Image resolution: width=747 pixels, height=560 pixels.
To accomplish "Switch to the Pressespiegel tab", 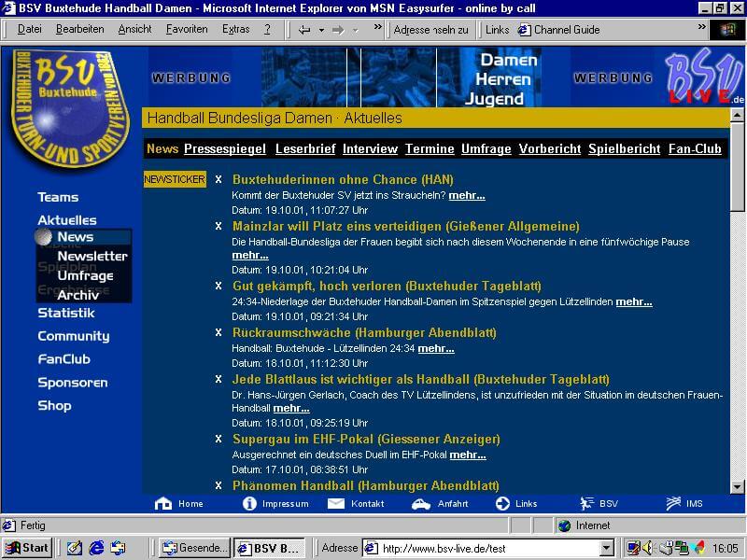I will pyautogui.click(x=225, y=149).
